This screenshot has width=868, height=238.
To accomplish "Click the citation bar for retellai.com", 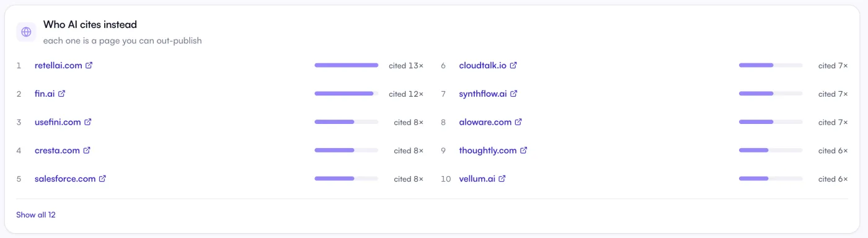I will click(347, 65).
